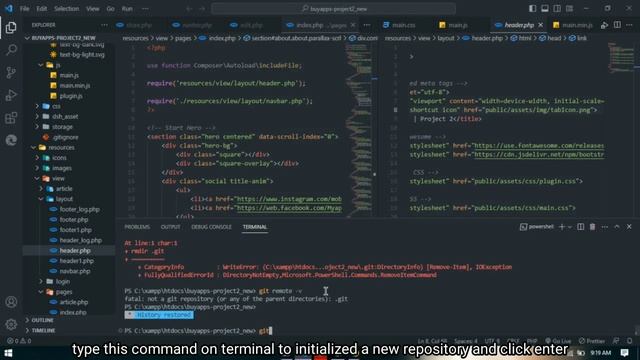Open new terminal profile dropdown arrow

(x=570, y=227)
